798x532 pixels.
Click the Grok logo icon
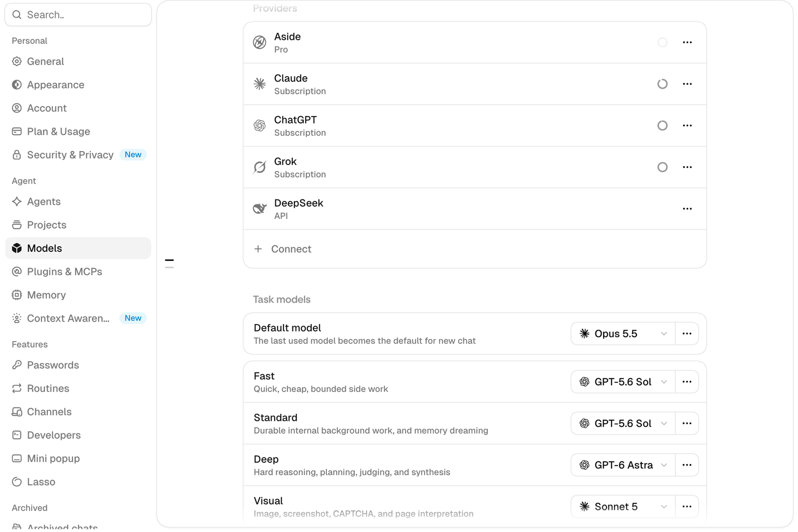(259, 167)
